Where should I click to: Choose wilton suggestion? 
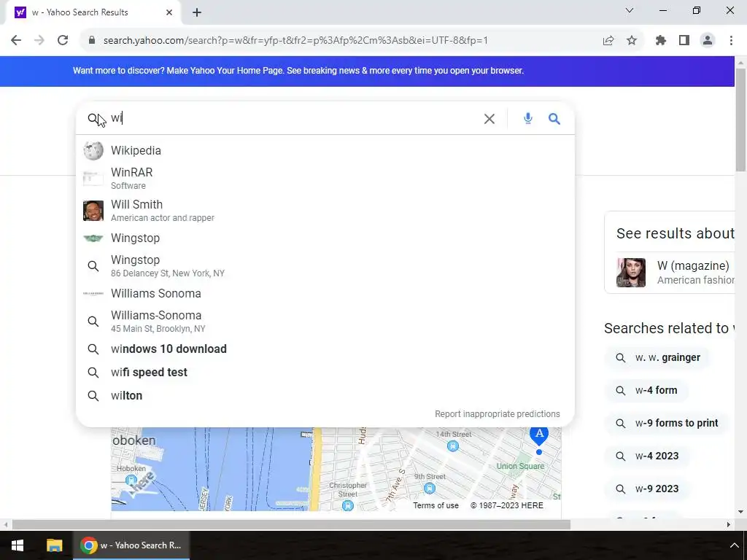pos(325,396)
